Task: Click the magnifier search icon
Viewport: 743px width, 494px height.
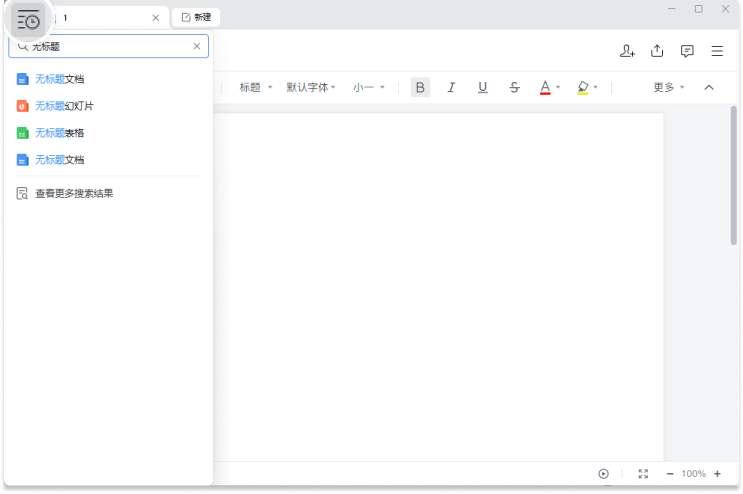Action: pos(22,46)
